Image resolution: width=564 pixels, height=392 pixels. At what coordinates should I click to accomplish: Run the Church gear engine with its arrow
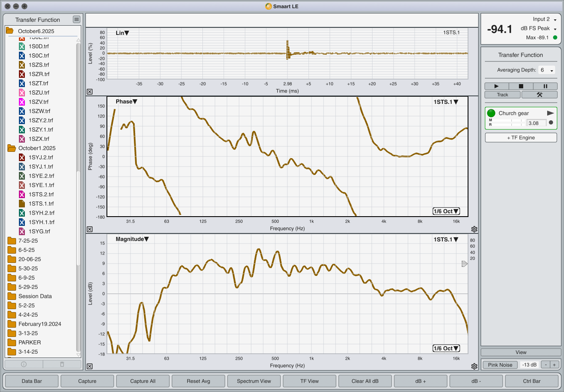tap(550, 113)
